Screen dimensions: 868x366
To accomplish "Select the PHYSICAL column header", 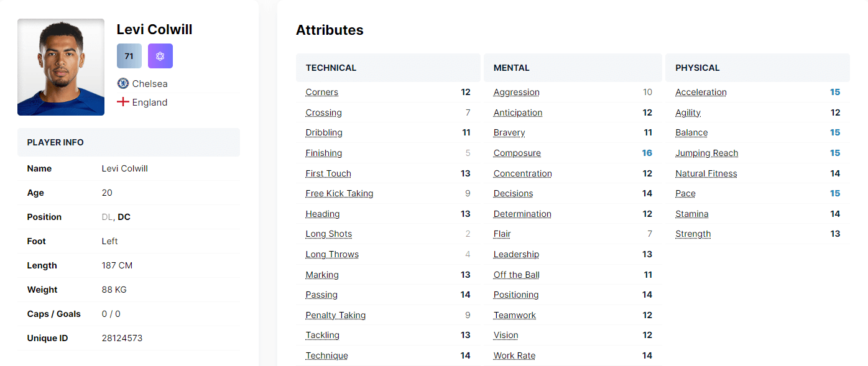I will pos(697,68).
